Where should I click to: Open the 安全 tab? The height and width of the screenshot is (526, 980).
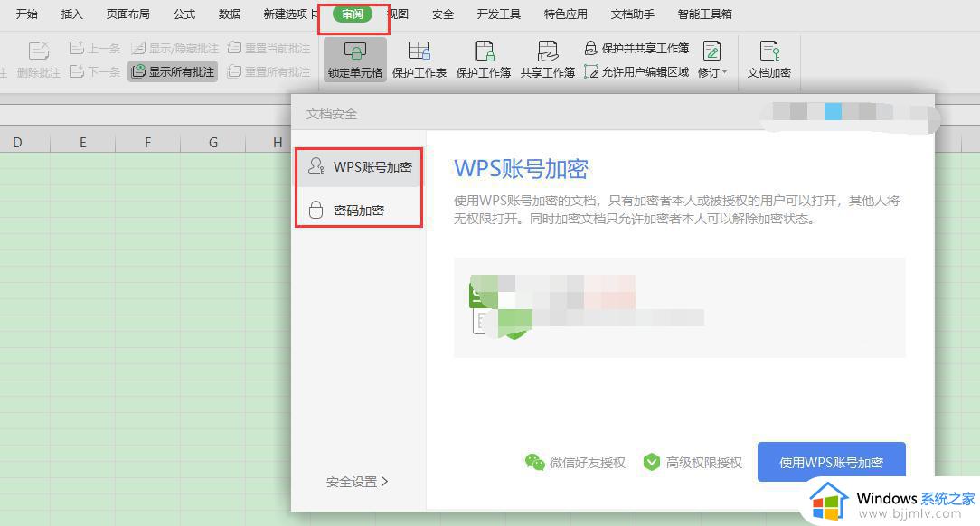coord(442,14)
